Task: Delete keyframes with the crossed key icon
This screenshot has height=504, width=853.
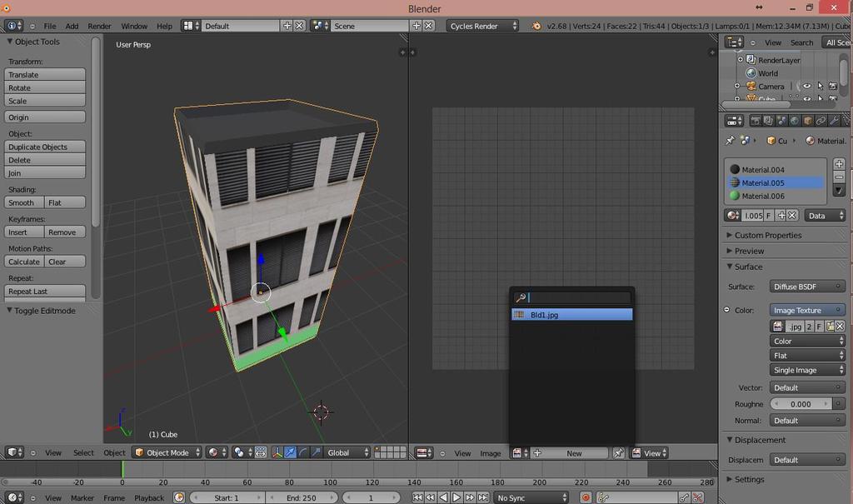Action: click(697, 497)
